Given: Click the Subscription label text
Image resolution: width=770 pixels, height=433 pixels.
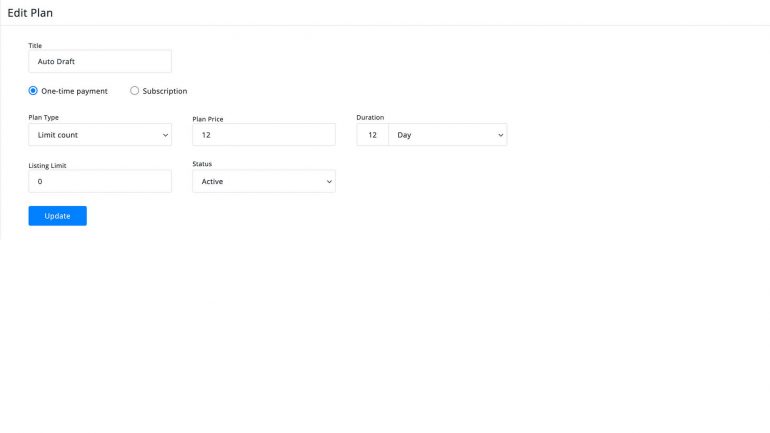Looking at the screenshot, I should 165,91.
